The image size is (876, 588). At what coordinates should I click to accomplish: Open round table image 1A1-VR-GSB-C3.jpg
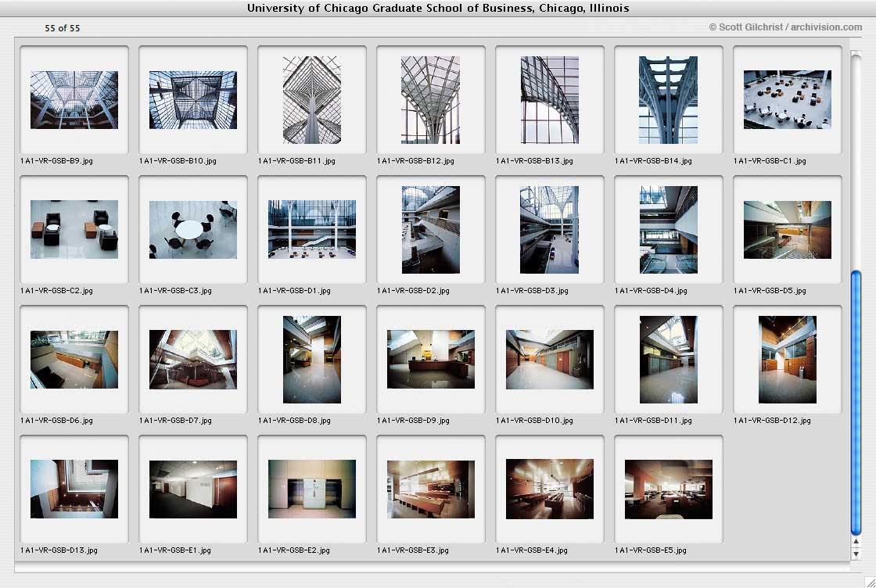click(193, 230)
